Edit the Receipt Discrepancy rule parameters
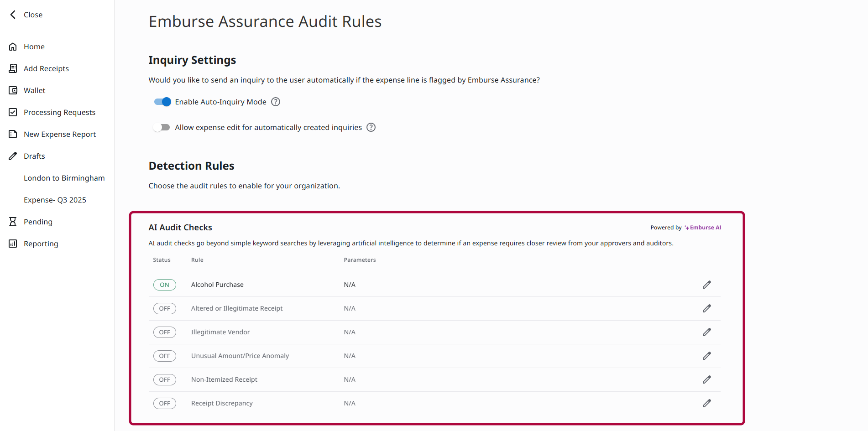This screenshot has width=868, height=431. click(x=706, y=403)
